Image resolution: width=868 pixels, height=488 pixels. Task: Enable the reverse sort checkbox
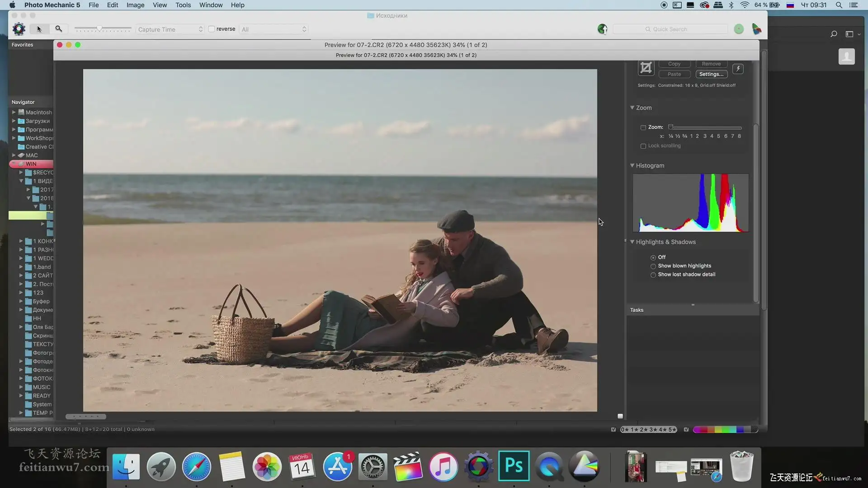tap(212, 29)
